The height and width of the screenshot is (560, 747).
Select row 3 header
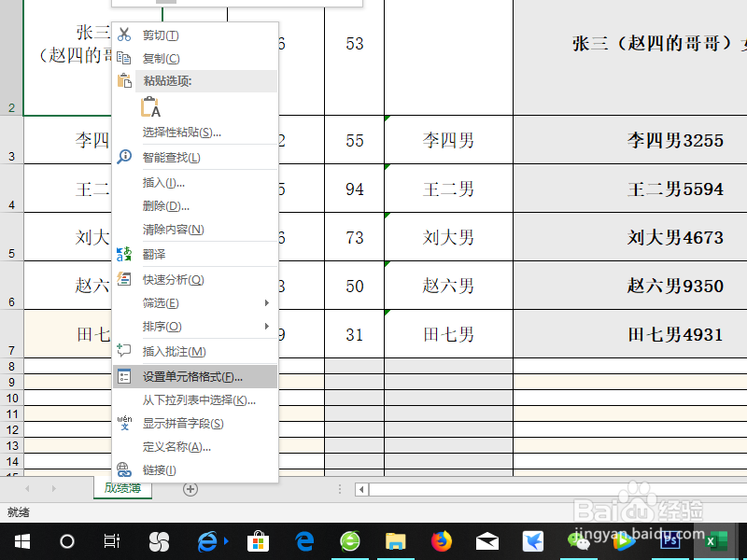11,140
